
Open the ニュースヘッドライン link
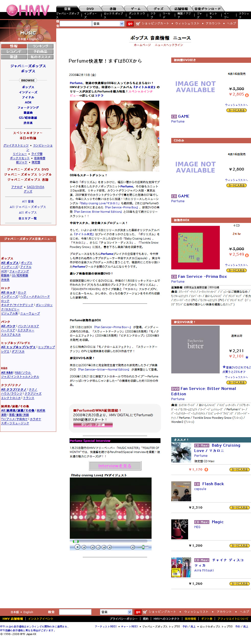tap(169, 45)
